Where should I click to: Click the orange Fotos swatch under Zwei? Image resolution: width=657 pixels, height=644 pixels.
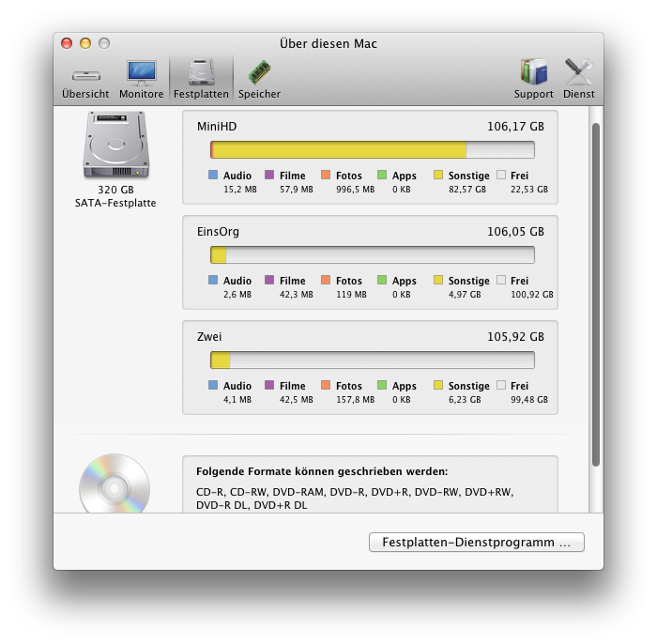pos(326,386)
